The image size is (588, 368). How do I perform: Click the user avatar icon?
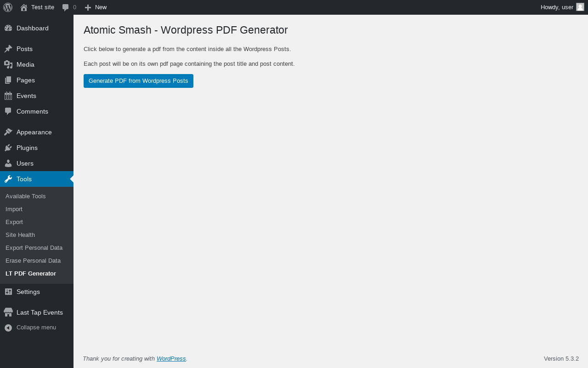(580, 7)
